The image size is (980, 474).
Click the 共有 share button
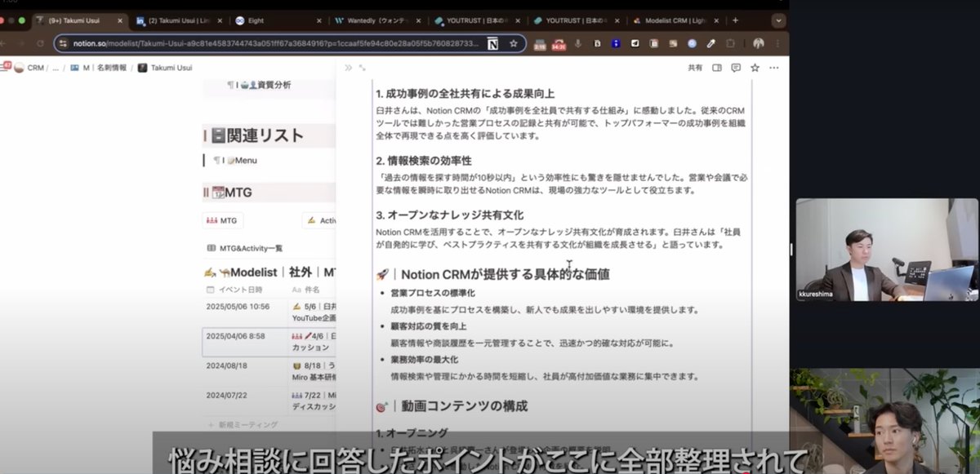pyautogui.click(x=695, y=68)
